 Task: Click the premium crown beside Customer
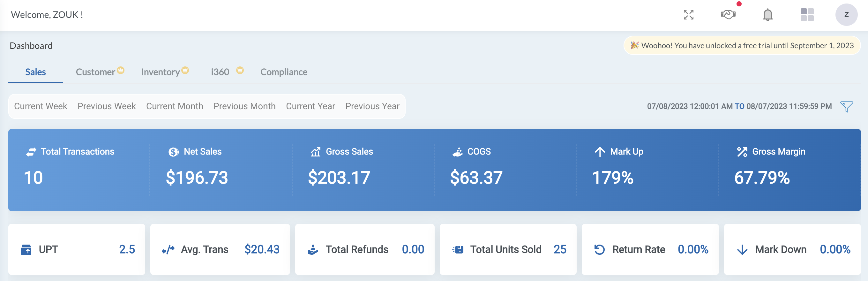click(121, 70)
